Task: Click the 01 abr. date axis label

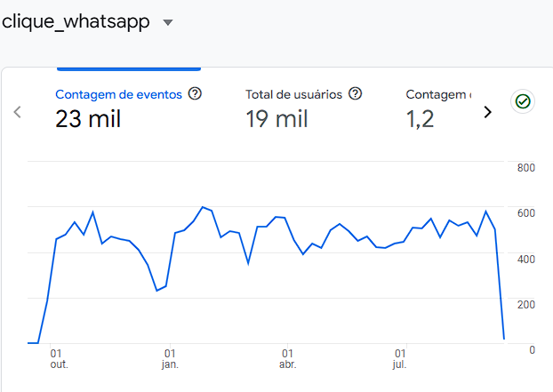Action: tap(287, 358)
